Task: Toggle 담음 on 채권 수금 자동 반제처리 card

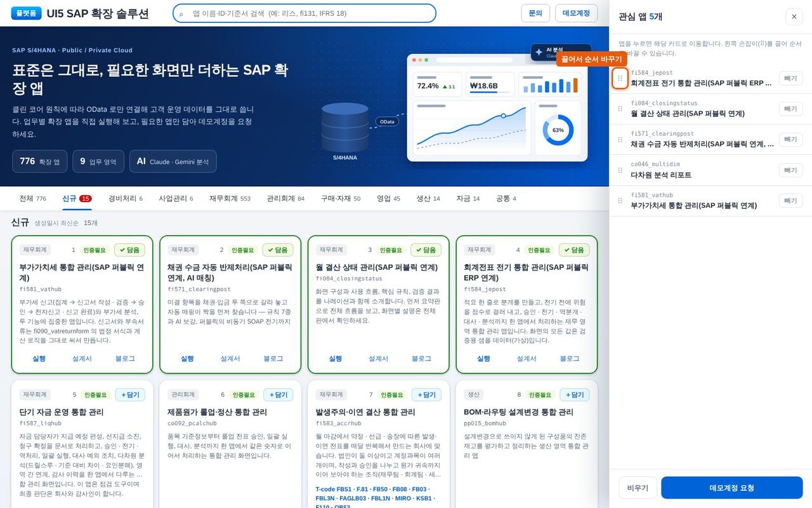Action: tap(278, 250)
